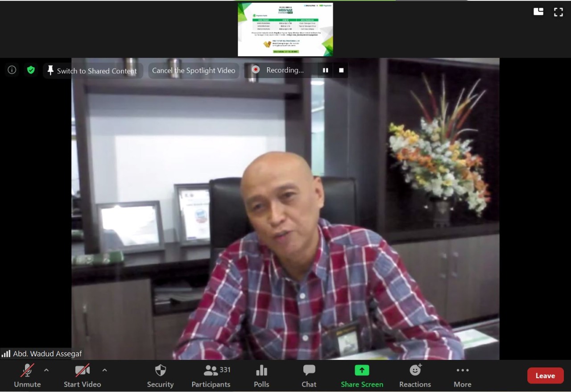Expand audio options arrow beside Unmute

click(46, 370)
